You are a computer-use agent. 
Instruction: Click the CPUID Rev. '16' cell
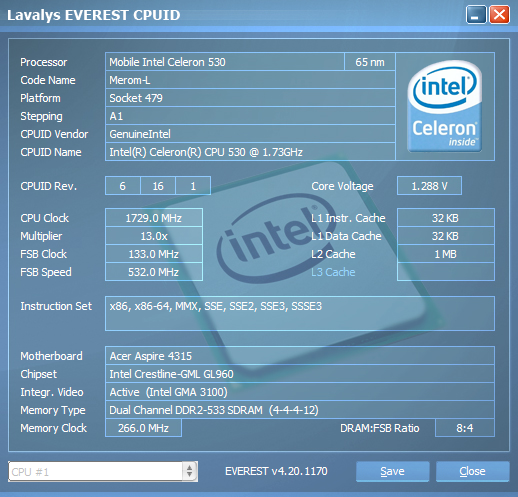[158, 186]
